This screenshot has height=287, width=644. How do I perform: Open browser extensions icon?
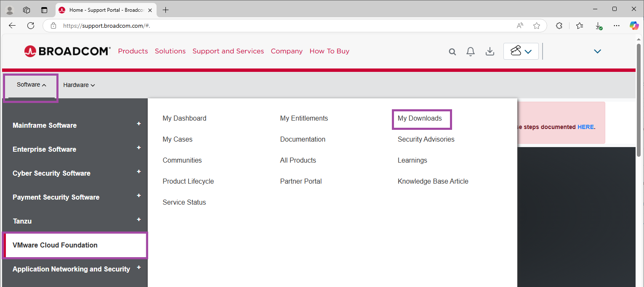(559, 26)
